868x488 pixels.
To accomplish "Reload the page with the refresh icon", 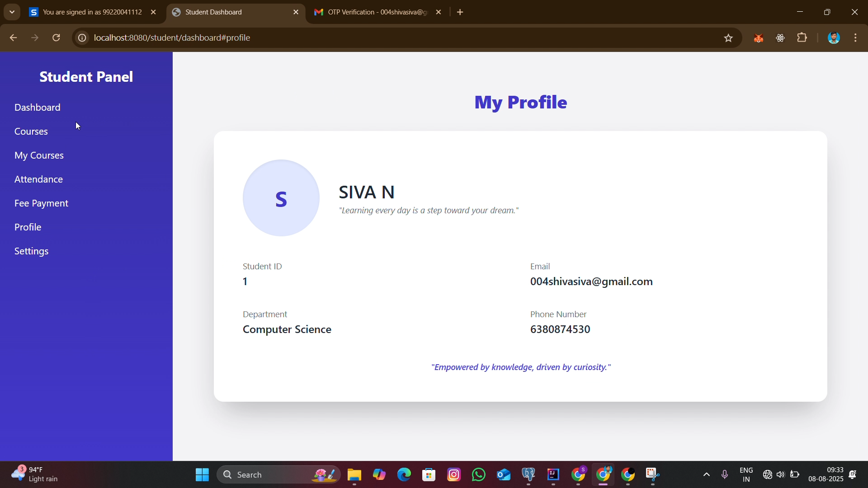I will [57, 38].
